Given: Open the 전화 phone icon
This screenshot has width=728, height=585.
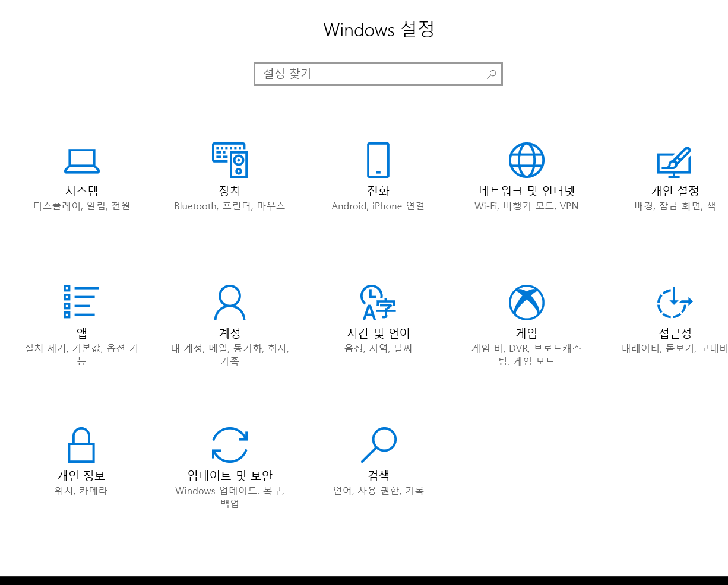Looking at the screenshot, I should pos(378,160).
